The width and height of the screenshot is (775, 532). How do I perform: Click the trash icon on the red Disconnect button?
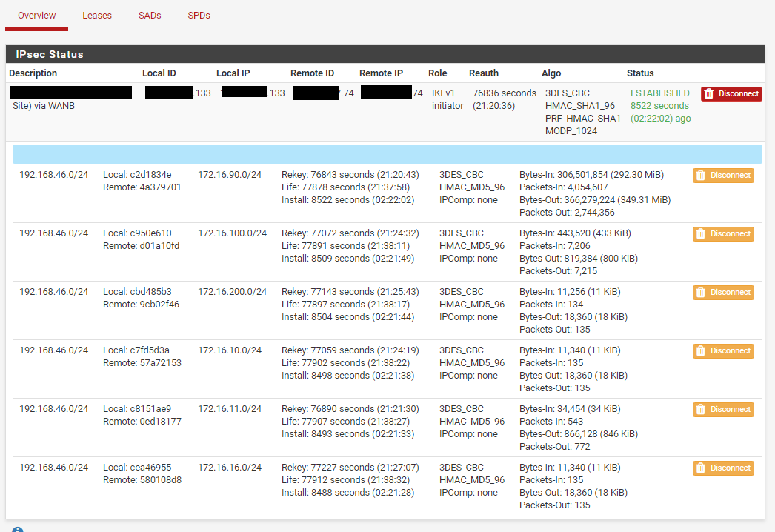[709, 93]
